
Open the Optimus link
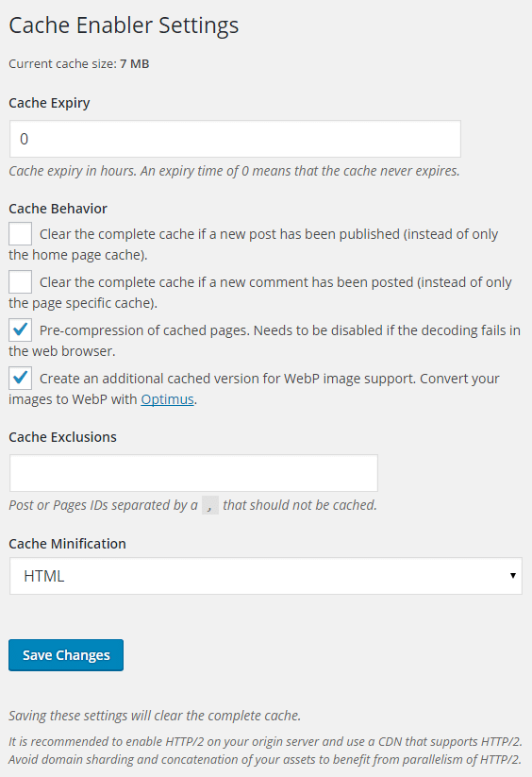click(167, 399)
